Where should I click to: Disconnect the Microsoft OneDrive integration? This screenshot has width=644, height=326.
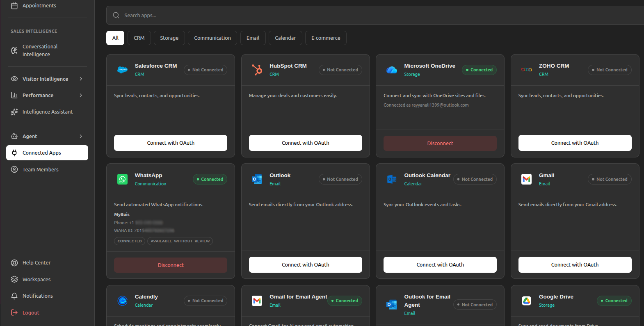point(440,143)
